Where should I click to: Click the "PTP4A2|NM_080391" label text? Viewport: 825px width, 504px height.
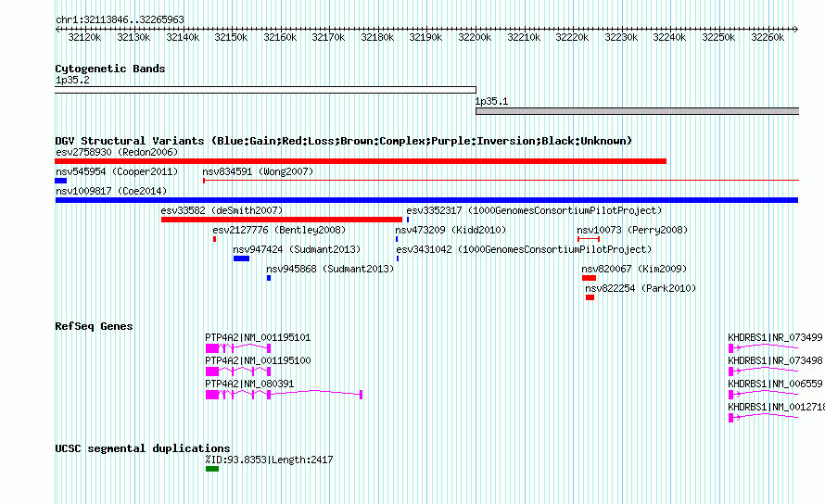pos(249,384)
